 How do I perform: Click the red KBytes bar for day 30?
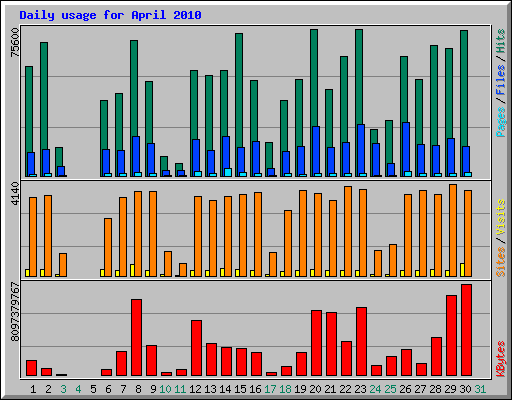pos(466,330)
